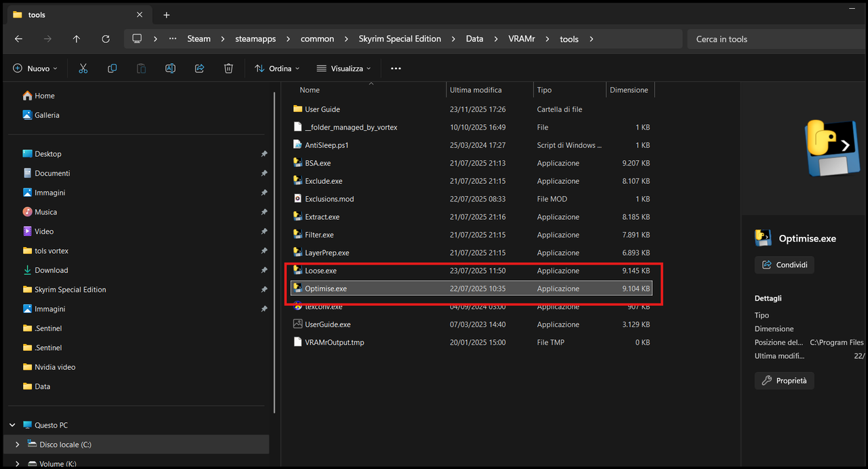The width and height of the screenshot is (868, 469).
Task: Click the VRAMr breadcrumb
Action: point(522,39)
